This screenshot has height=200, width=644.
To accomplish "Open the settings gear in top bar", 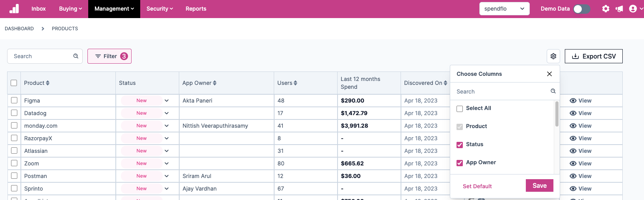I will click(x=606, y=9).
